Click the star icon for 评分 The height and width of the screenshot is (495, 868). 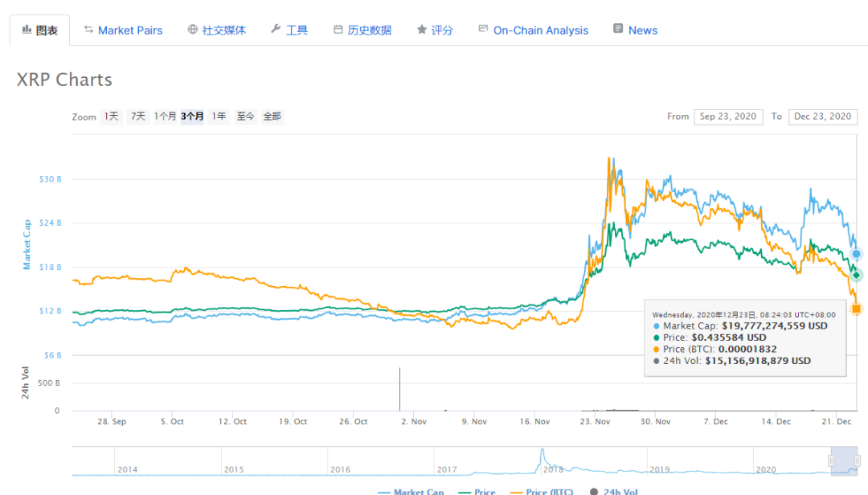[421, 30]
